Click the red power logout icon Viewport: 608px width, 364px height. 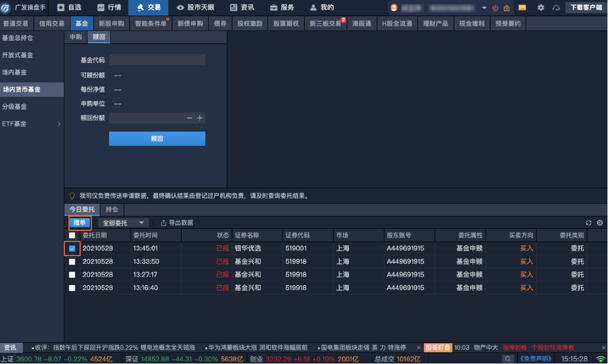tap(495, 8)
